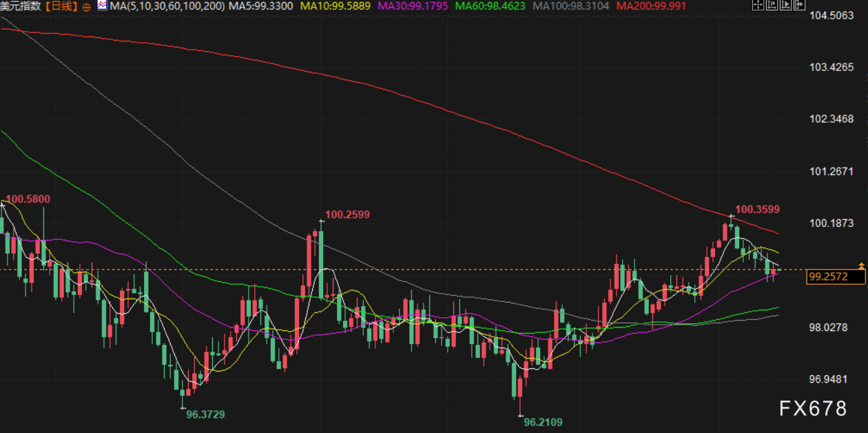This screenshot has width=868, height=433.
Task: Click the orange alert bell above 99.2572
Action: (x=860, y=265)
